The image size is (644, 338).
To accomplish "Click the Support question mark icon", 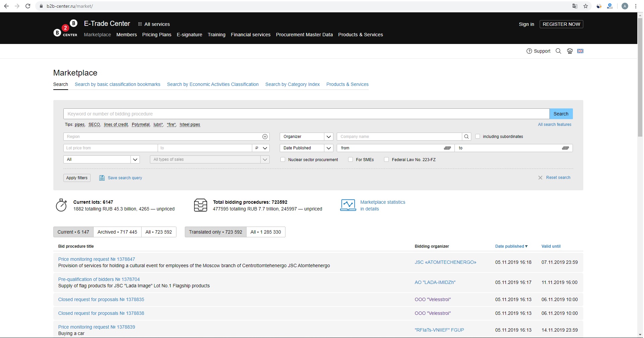I will (x=529, y=51).
